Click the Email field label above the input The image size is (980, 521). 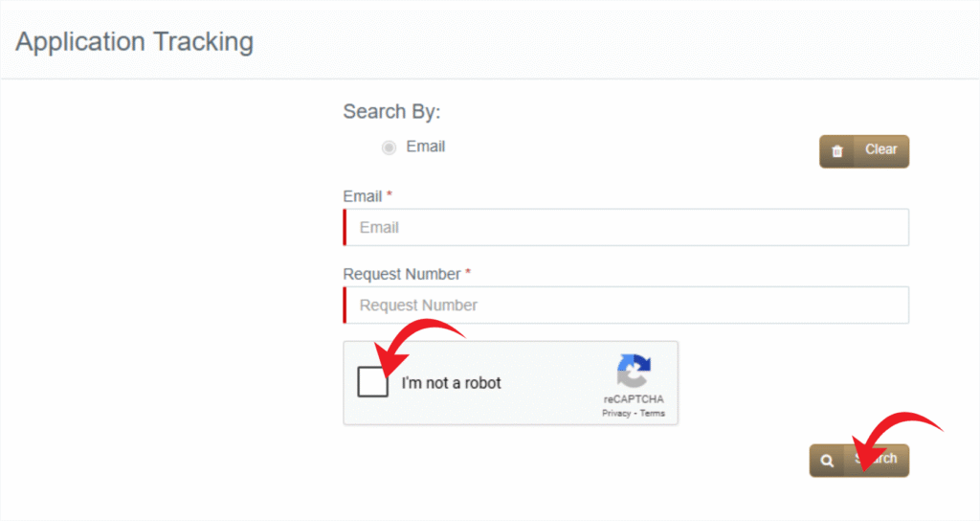pyautogui.click(x=363, y=196)
